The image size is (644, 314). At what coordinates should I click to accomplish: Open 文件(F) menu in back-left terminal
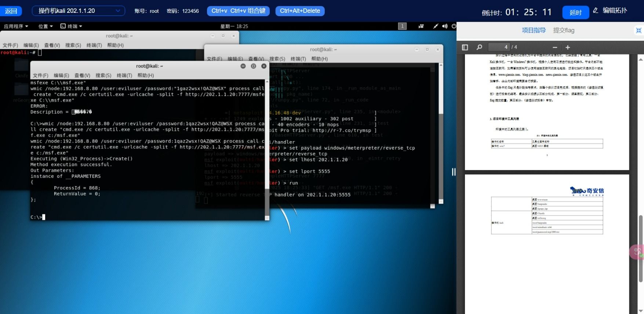tap(10, 45)
